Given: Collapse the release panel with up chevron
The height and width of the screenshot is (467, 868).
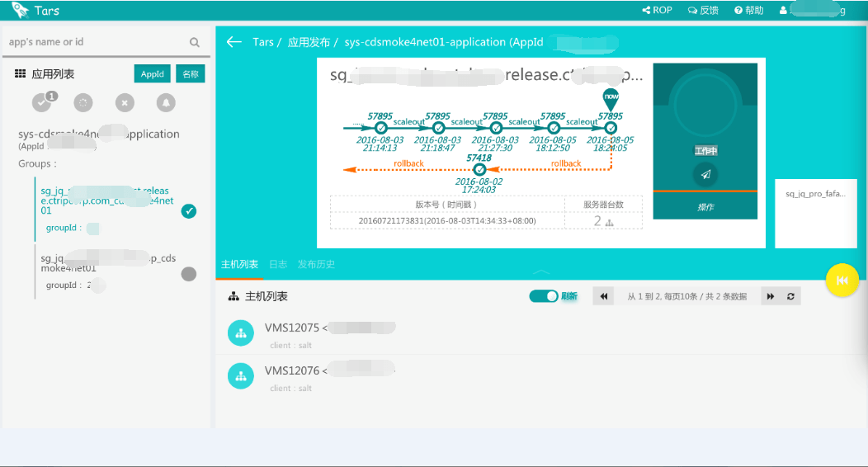Looking at the screenshot, I should click(x=540, y=271).
